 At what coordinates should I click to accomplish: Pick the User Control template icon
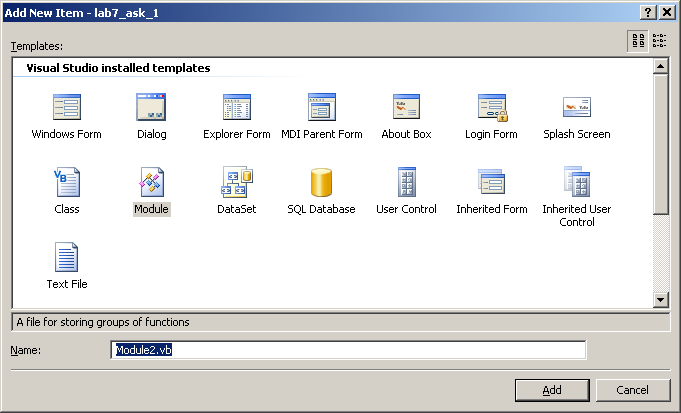(407, 182)
